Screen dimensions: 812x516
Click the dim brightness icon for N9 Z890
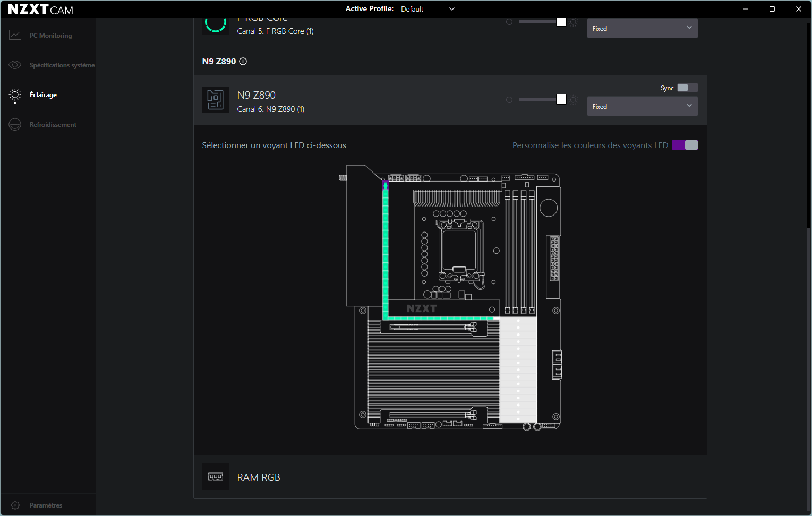tap(509, 100)
